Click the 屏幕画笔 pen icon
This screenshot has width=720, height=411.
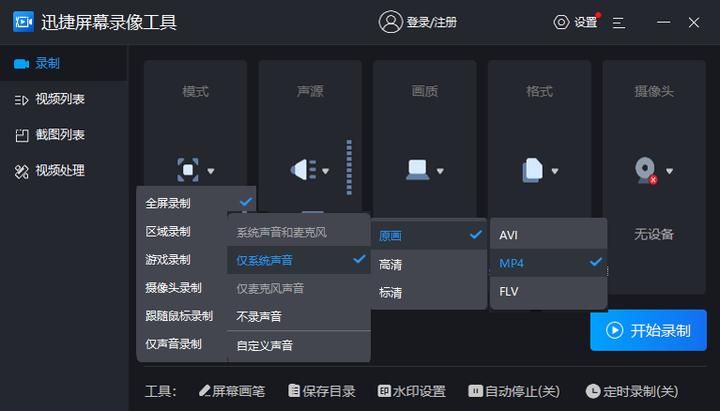205,391
